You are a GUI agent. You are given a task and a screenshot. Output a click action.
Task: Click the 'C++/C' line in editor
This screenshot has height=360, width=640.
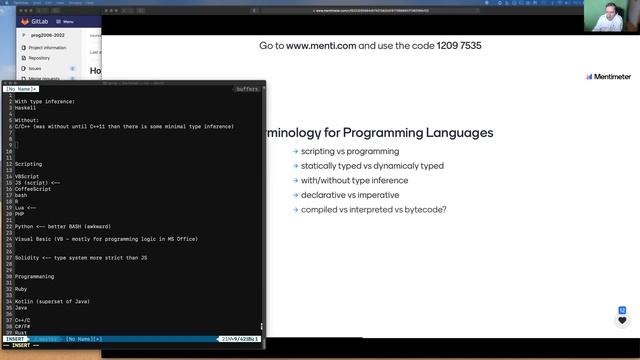click(x=22, y=320)
